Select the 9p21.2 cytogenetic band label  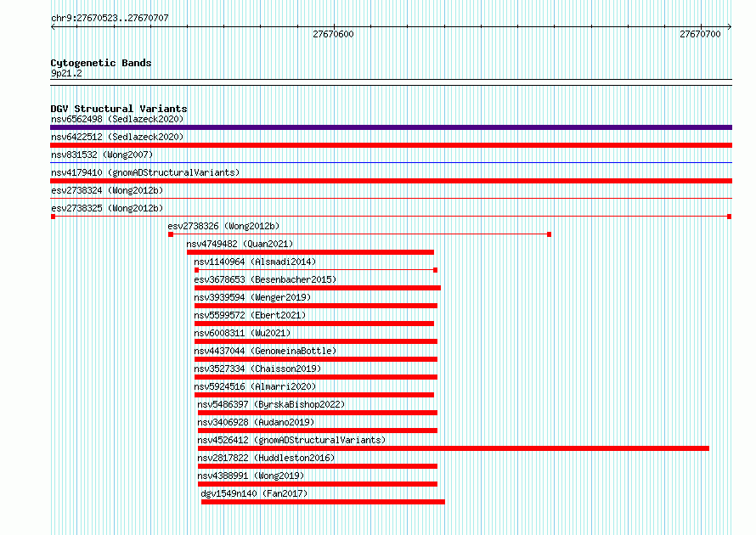click(66, 73)
